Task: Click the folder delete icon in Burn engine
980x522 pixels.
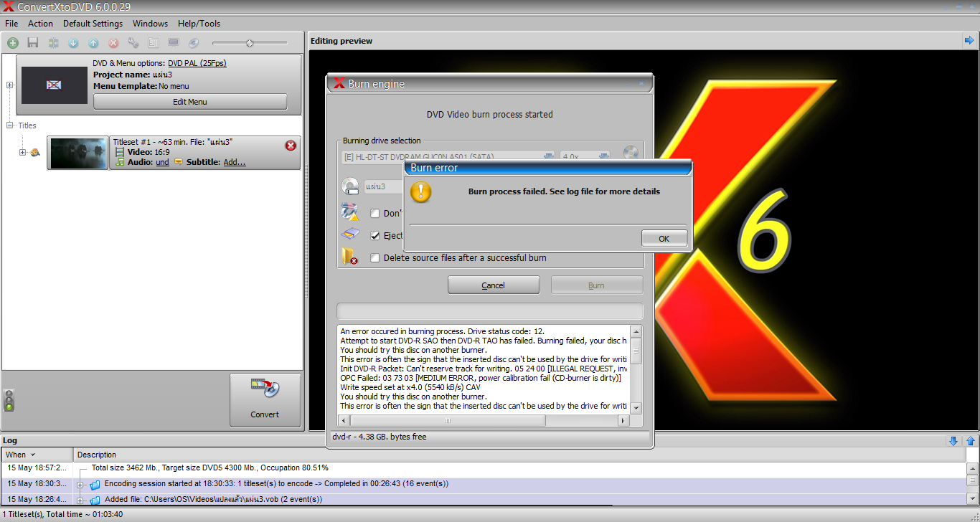Action: pyautogui.click(x=349, y=257)
